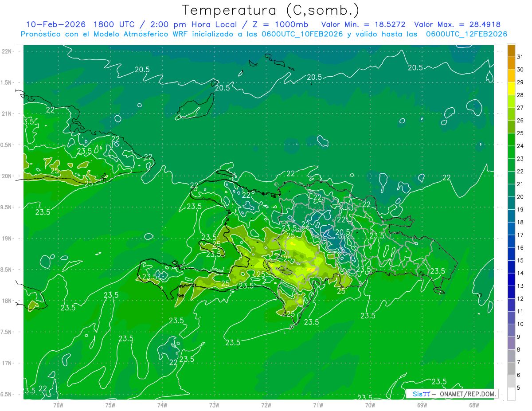532x411 pixels.
Task: Click the color scale label '28'
Action: [520, 95]
